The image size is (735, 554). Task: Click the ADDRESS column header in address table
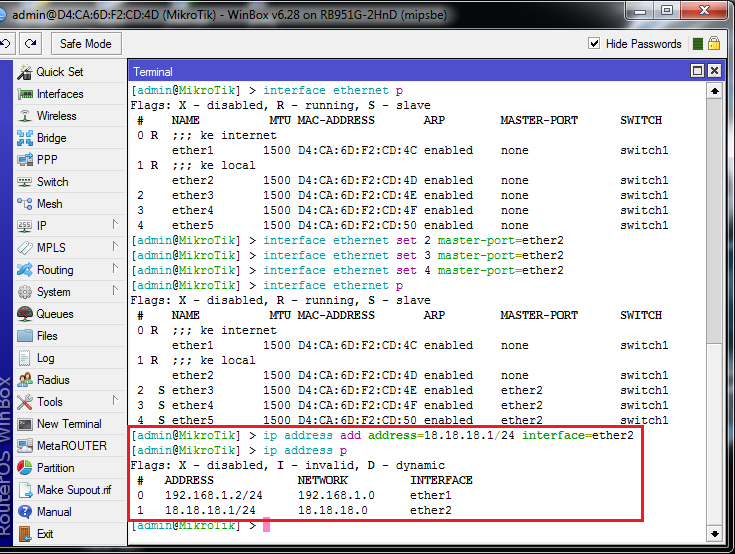[x=189, y=480]
